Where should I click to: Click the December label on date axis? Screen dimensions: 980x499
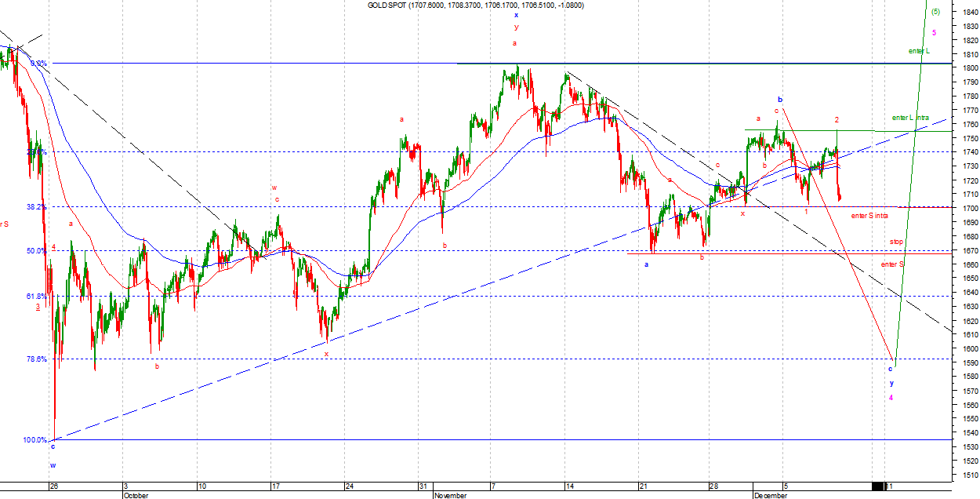tap(771, 495)
